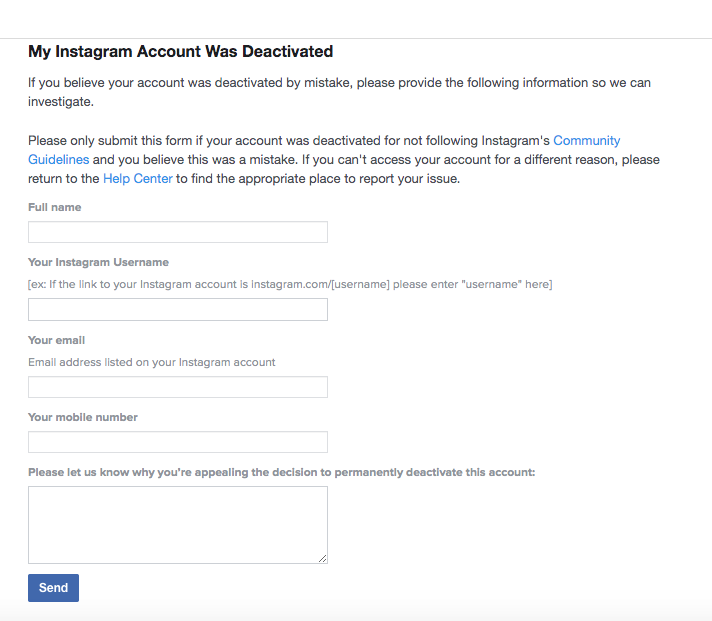This screenshot has width=712, height=621.
Task: Focus the Instagram Username text box
Action: tap(178, 310)
